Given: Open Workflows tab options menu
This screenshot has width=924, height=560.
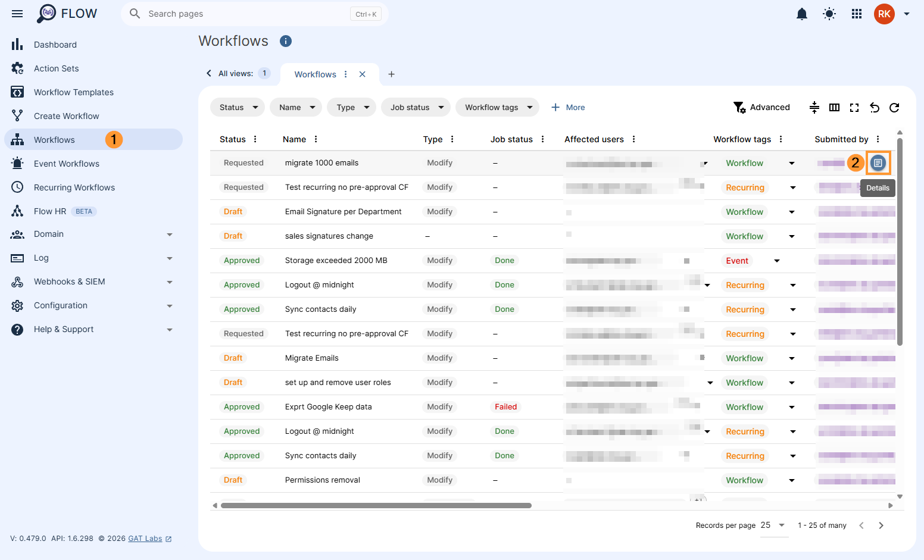Looking at the screenshot, I should point(345,74).
